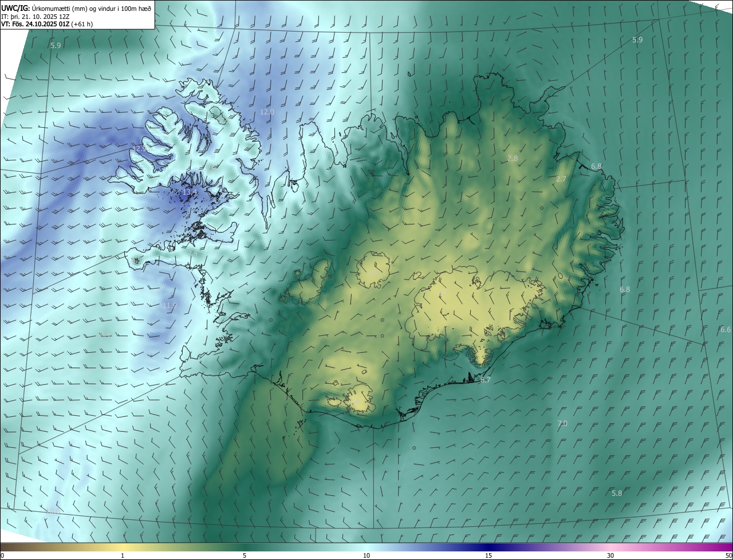
Task: Click the 7.0 value label south of Iceland
Action: (562, 423)
